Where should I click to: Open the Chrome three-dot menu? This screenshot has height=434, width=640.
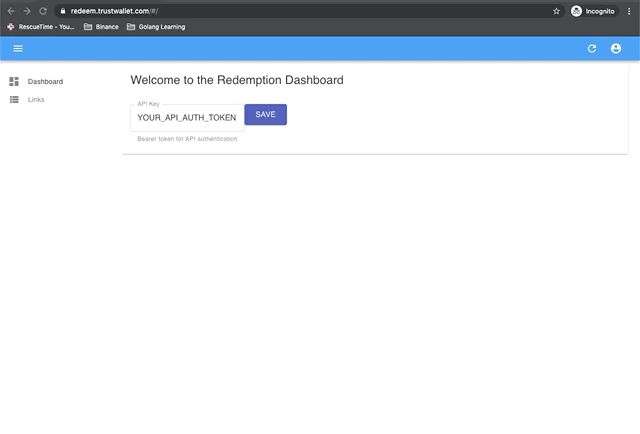[x=629, y=11]
